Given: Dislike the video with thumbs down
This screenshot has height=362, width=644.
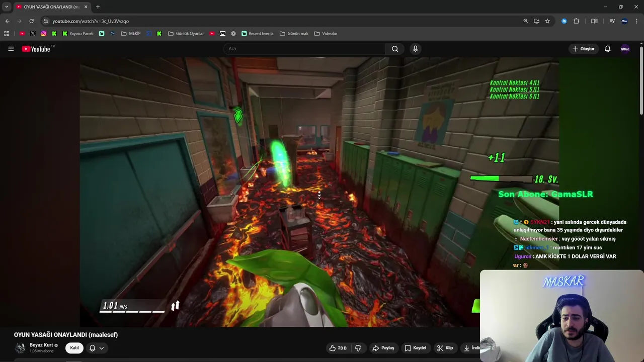Looking at the screenshot, I should (x=358, y=348).
